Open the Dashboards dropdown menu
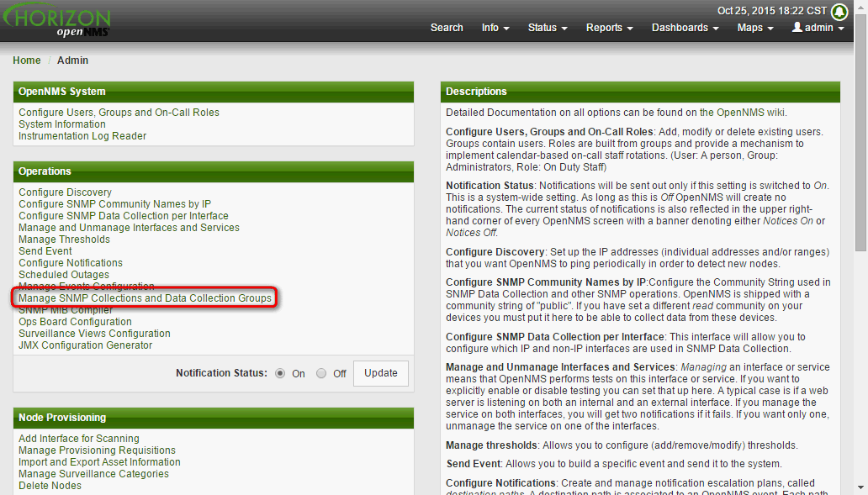This screenshot has width=868, height=495. click(x=685, y=28)
